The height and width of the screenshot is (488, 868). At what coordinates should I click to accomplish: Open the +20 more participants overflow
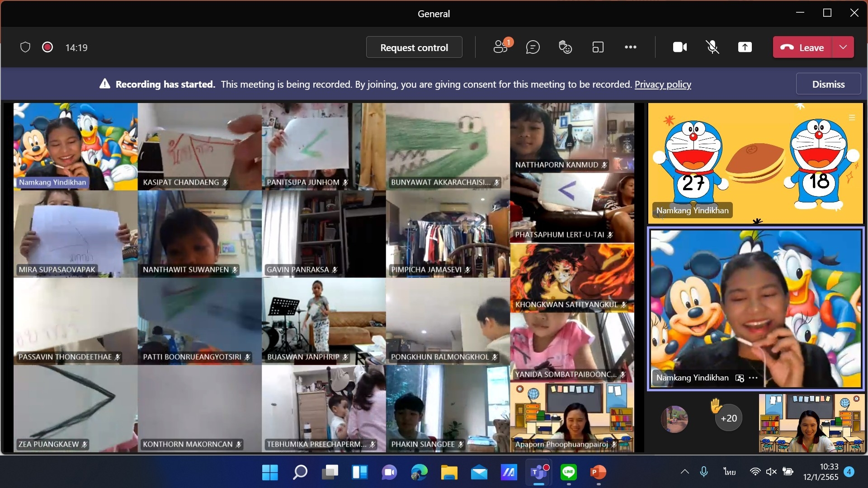pos(728,418)
